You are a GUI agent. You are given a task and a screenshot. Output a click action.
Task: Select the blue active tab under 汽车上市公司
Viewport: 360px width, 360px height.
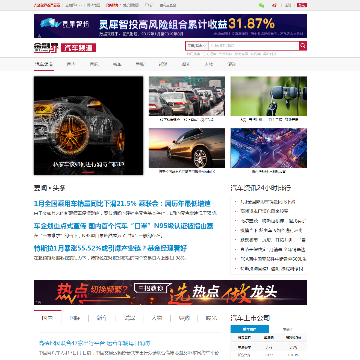pyautogui.click(x=249, y=329)
